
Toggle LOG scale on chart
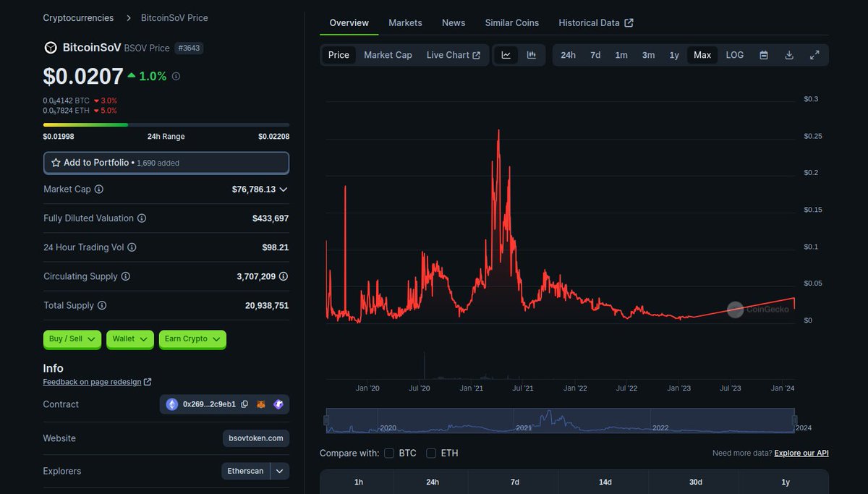coord(735,55)
